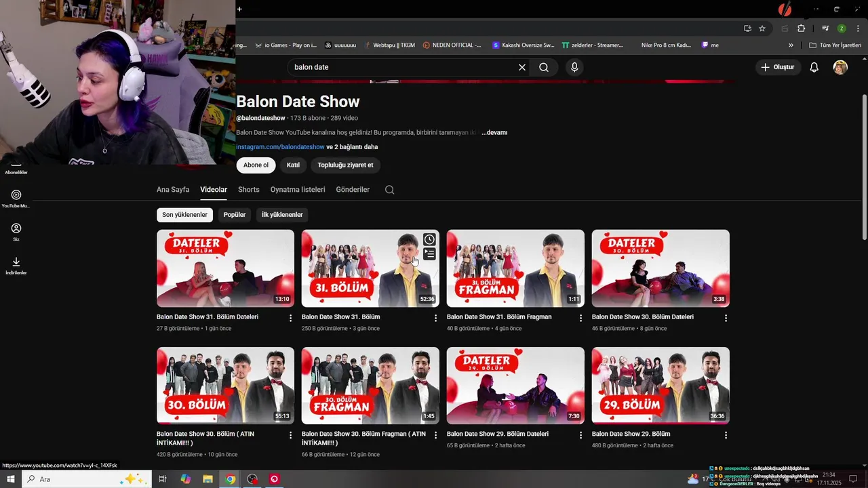Open OBS Studio from taskbar

pyautogui.click(x=252, y=479)
